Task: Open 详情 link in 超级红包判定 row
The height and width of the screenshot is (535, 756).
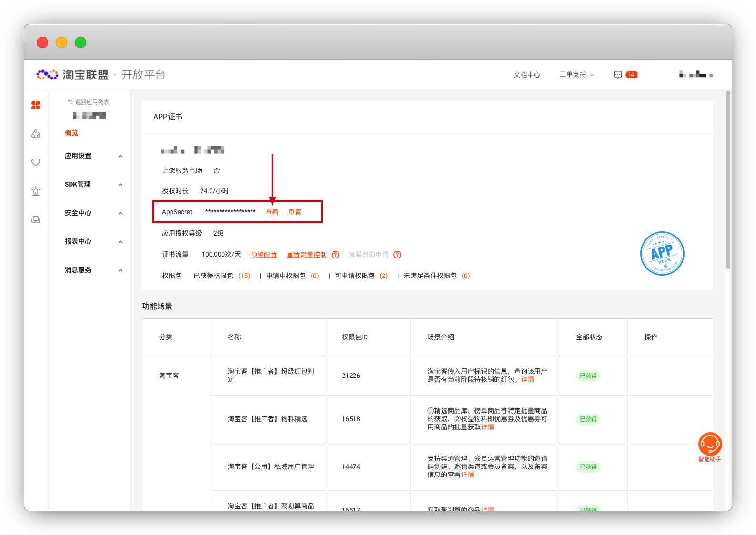Action: click(x=527, y=379)
